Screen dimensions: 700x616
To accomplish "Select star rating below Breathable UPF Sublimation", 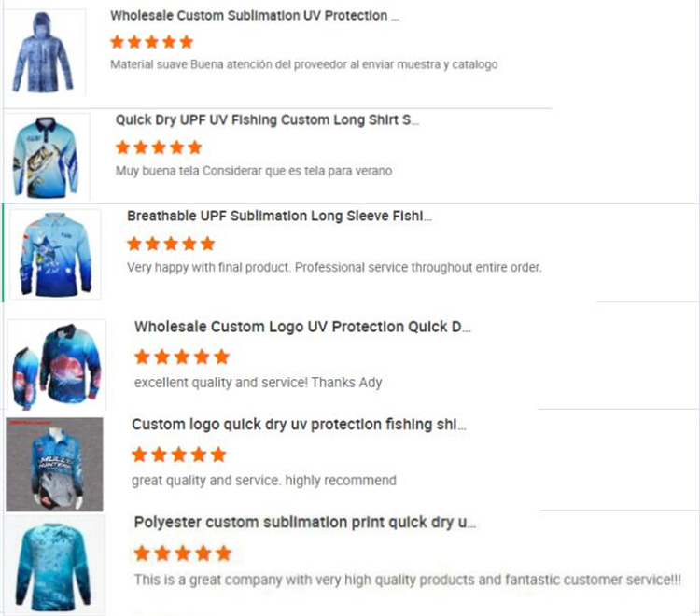I will coord(171,244).
